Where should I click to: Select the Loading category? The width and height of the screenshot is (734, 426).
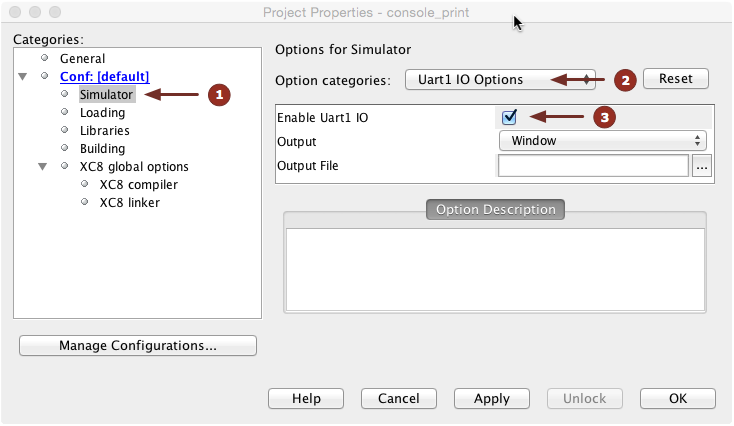pos(102,113)
